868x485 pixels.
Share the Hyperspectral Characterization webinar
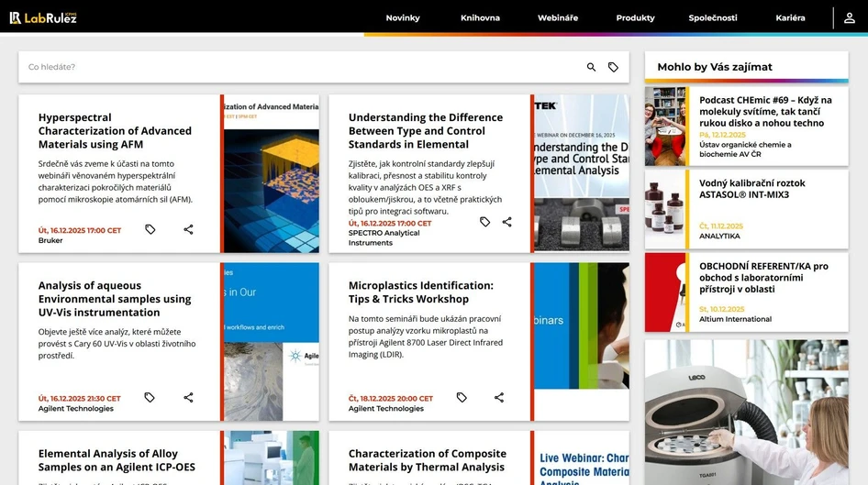pos(188,229)
